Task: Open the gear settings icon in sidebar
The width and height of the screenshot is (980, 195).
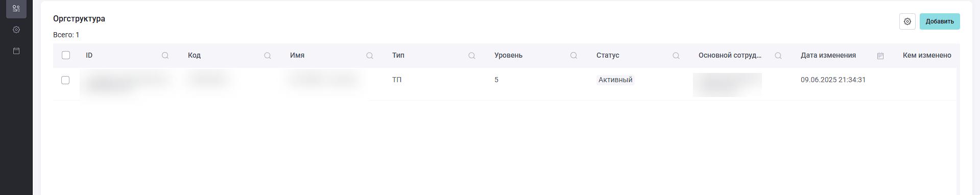Action: coord(16,30)
